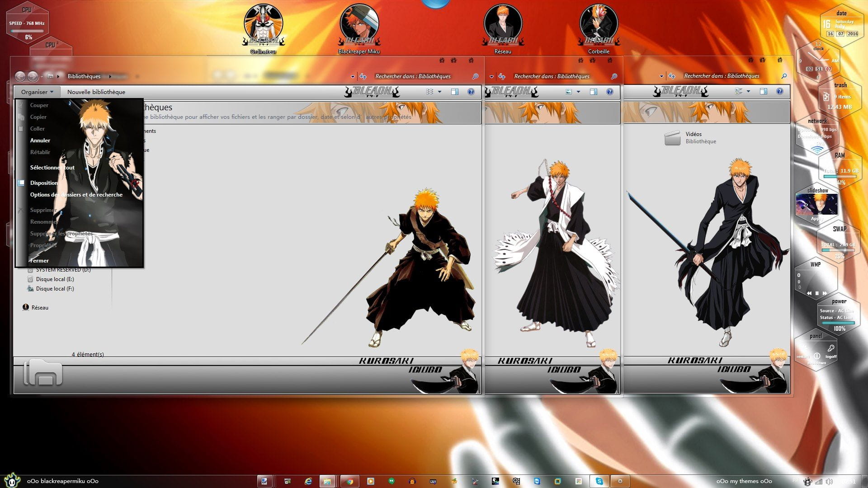Image resolution: width=868 pixels, height=488 pixels.
Task: Launch Internet Explorer from the taskbar
Action: [x=308, y=481]
